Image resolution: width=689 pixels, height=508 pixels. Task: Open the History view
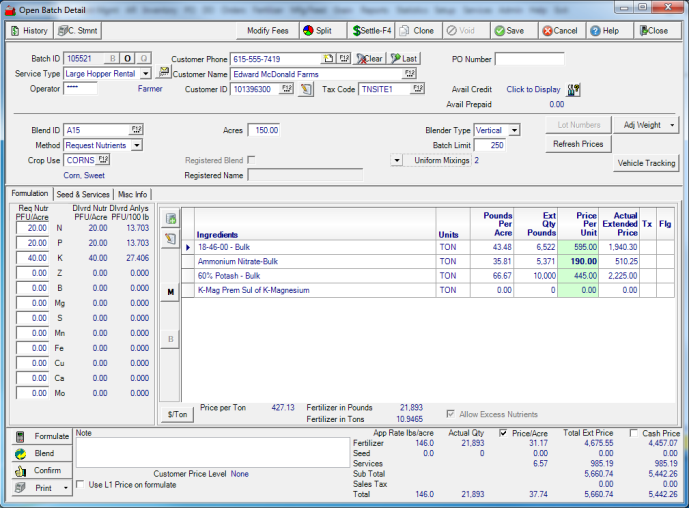pyautogui.click(x=29, y=31)
